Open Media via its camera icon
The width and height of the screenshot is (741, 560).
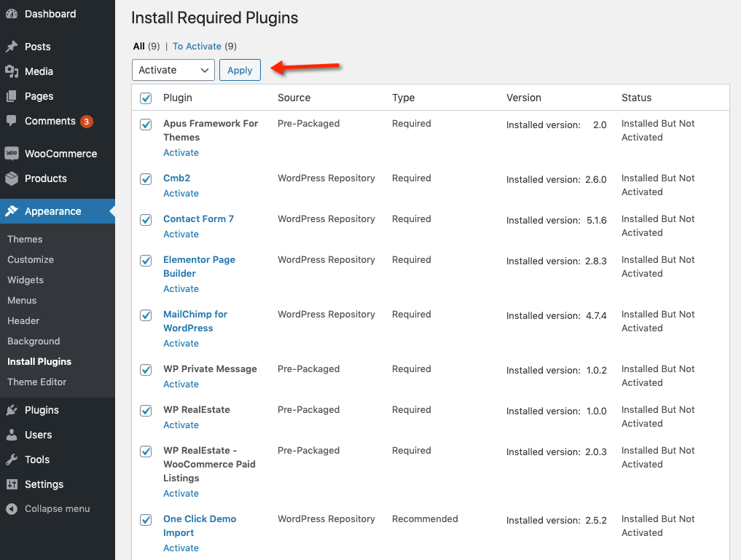(x=12, y=71)
